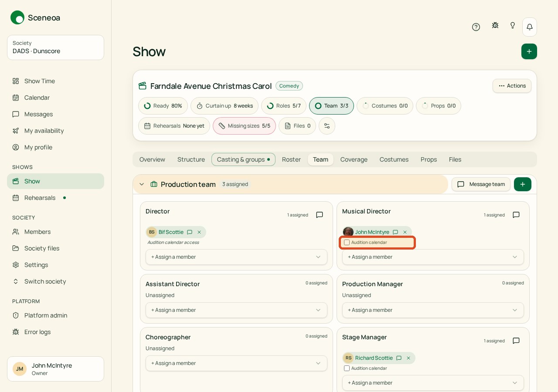This screenshot has width=558, height=392.
Task: Go to My availability
Action: [x=55, y=131]
